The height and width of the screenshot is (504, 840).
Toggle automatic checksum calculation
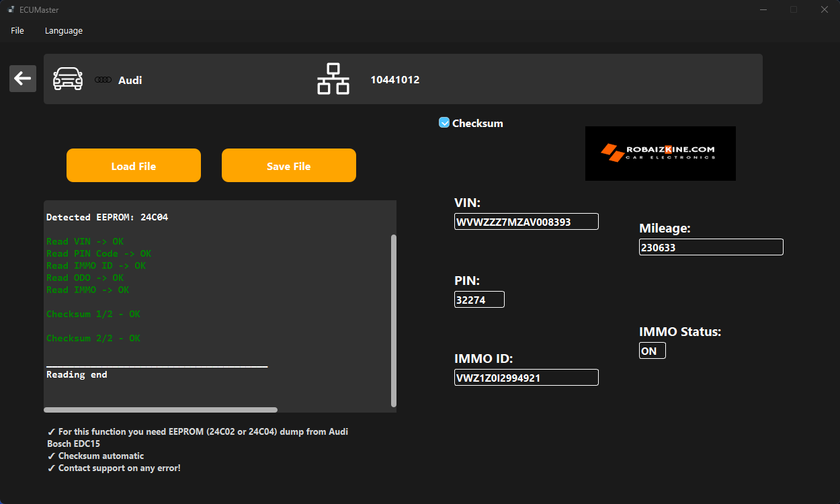pyautogui.click(x=444, y=122)
